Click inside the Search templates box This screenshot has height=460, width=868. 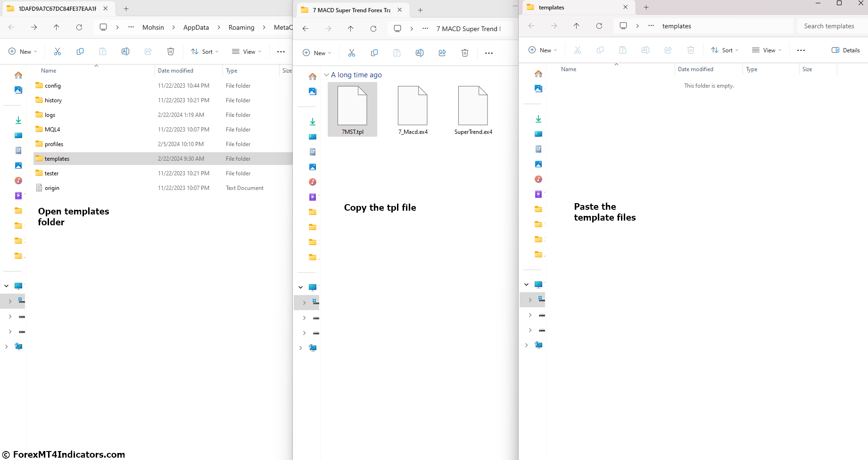coord(829,26)
